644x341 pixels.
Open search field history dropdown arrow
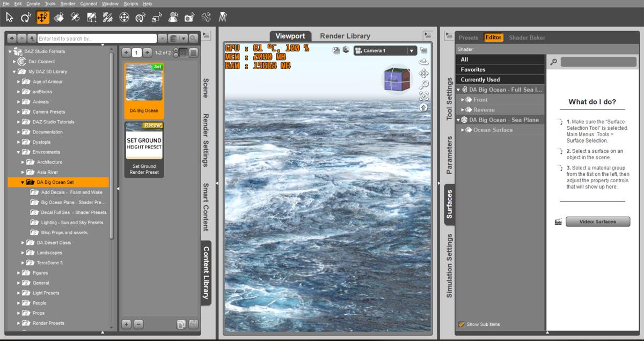pos(163,39)
